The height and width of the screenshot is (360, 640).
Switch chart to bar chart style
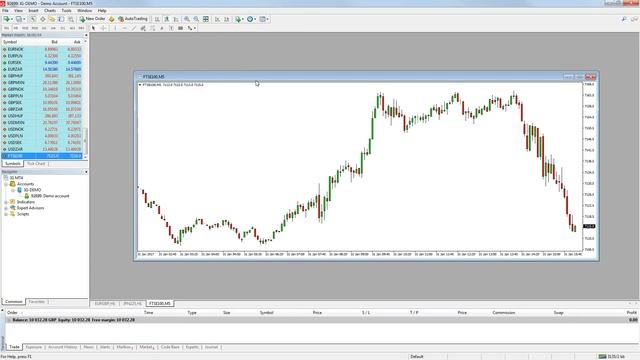pos(157,19)
